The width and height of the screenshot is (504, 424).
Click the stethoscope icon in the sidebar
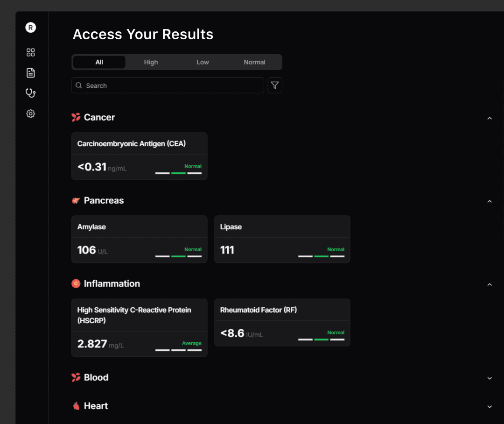click(x=30, y=93)
